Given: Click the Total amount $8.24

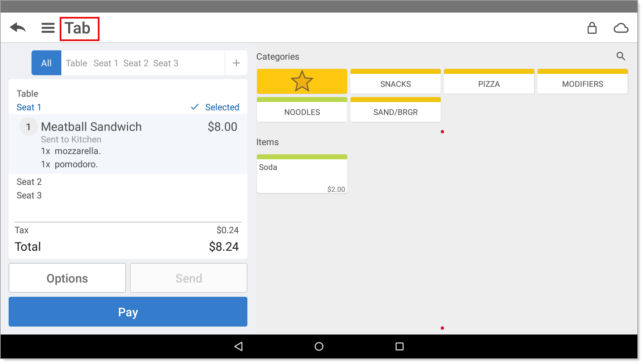Looking at the screenshot, I should [x=224, y=247].
